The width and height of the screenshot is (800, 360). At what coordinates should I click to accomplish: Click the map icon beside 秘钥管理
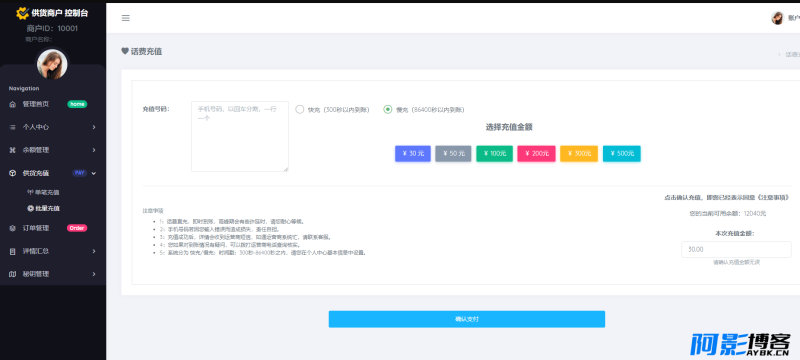[x=13, y=274]
